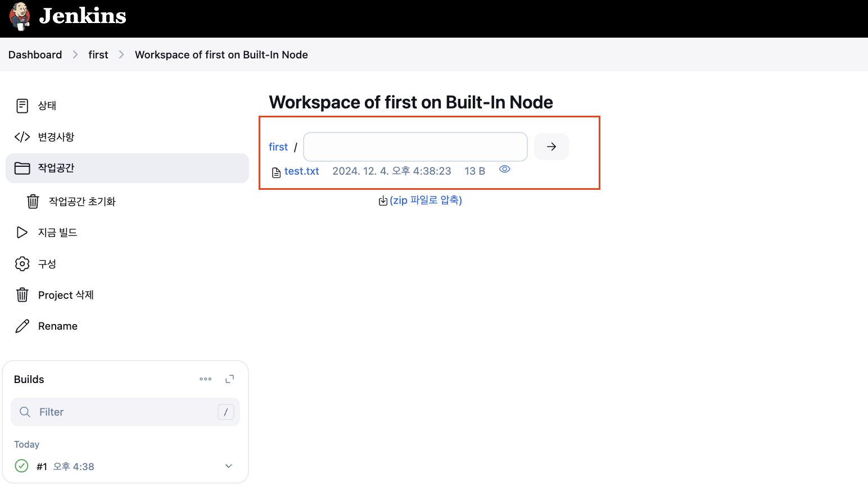Click file timestamp 2024. 12. 4. 오후 4:38:23
The height and width of the screenshot is (501, 868).
[x=392, y=171]
